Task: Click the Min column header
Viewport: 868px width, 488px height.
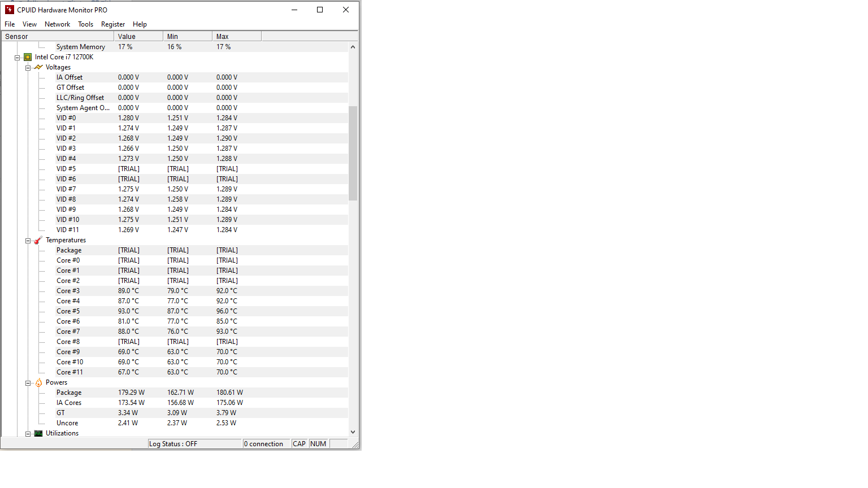Action: 188,36
